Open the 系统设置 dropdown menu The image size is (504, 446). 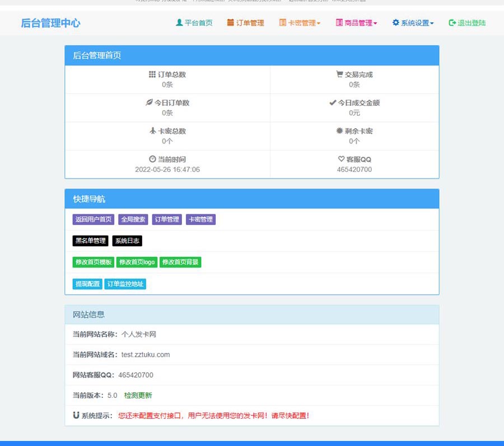point(413,23)
